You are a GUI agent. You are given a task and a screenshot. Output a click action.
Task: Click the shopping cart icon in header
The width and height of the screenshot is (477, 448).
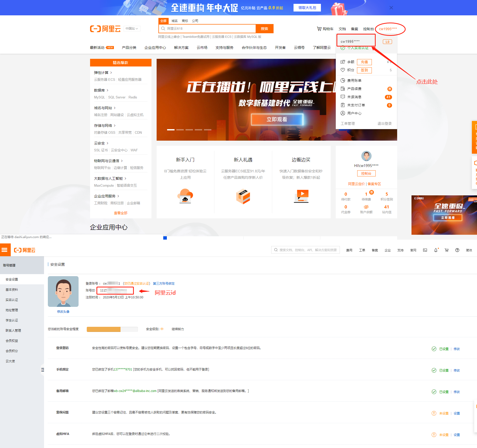coord(319,29)
